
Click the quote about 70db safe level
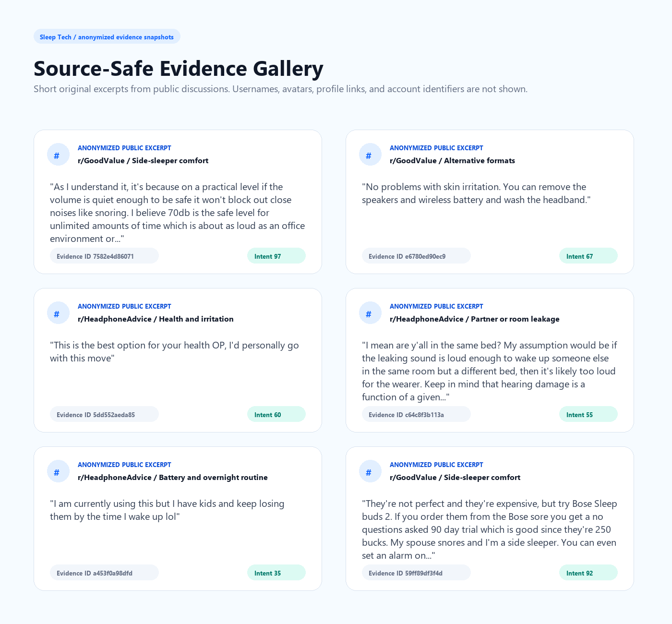click(x=178, y=213)
